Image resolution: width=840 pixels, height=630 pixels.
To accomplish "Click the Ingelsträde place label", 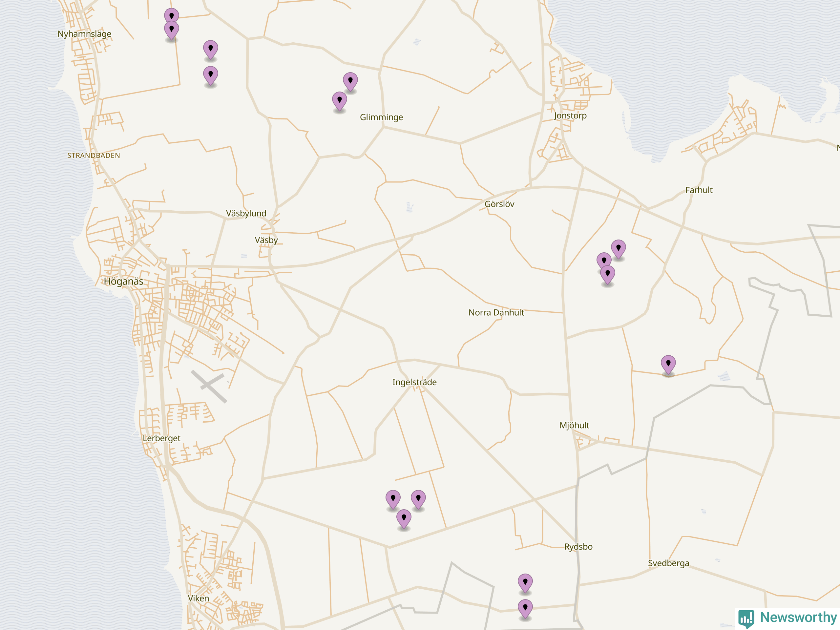I will click(414, 382).
